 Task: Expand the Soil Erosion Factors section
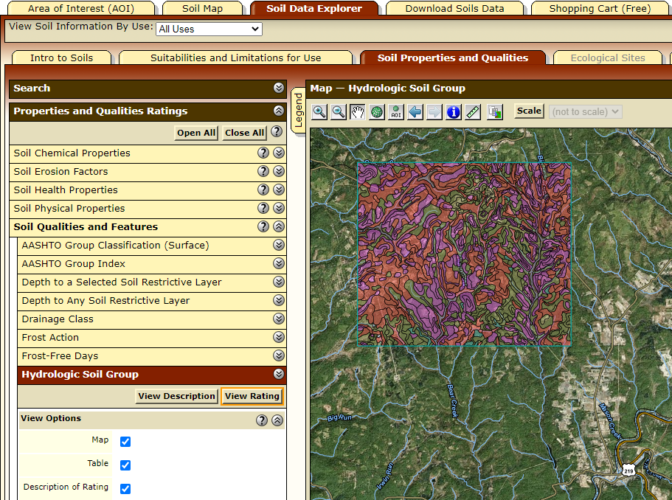tap(279, 172)
